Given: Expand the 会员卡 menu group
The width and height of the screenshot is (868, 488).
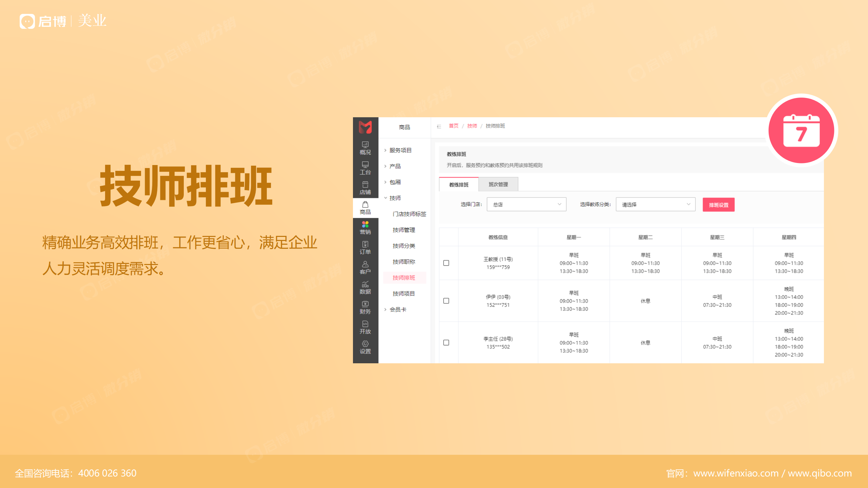Looking at the screenshot, I should (x=398, y=309).
